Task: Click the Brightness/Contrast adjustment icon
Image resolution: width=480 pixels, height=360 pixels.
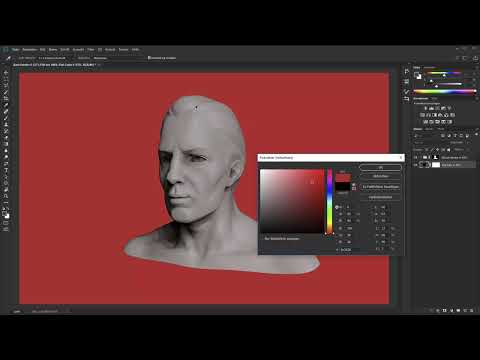Action: 425,108
